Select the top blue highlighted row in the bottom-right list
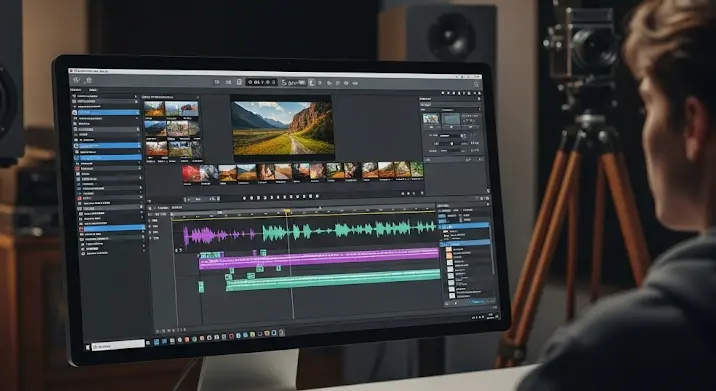 point(463,226)
